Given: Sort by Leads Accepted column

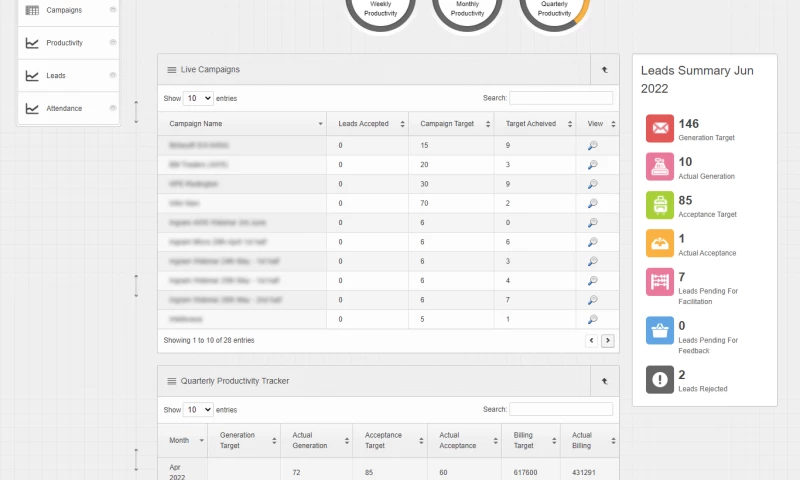Looking at the screenshot, I should coord(367,123).
